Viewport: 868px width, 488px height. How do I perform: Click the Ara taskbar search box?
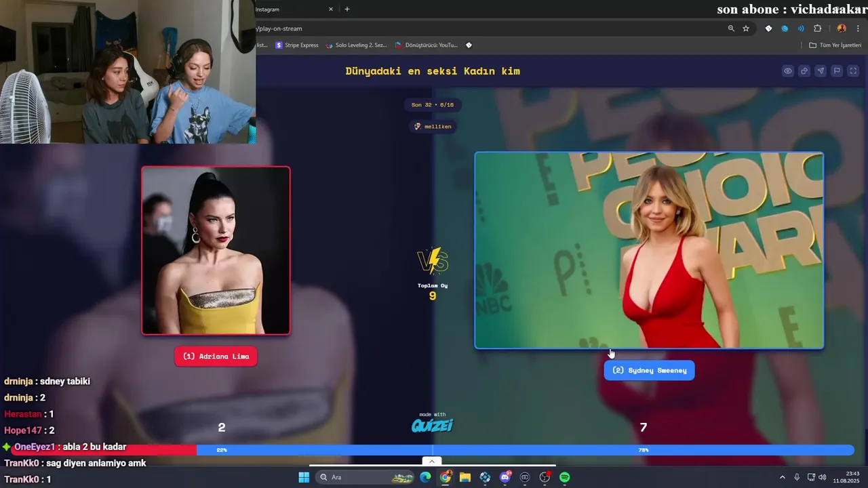coord(366,477)
